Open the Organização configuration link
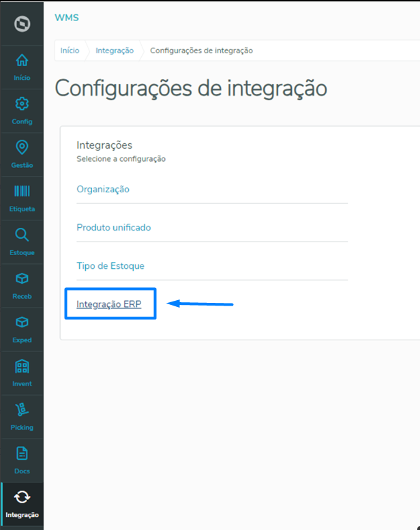The width and height of the screenshot is (420, 530). (x=103, y=190)
